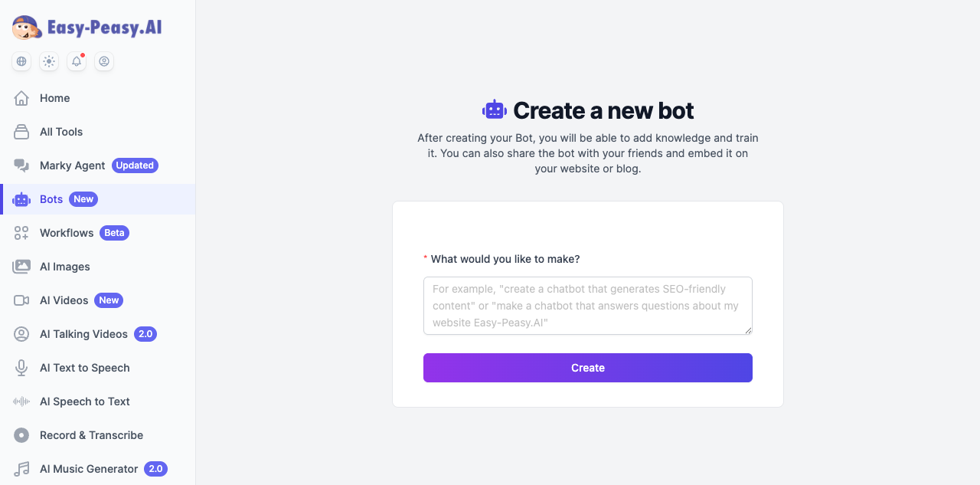Image resolution: width=980 pixels, height=485 pixels.
Task: Open the language selector globe icon
Action: [x=21, y=61]
